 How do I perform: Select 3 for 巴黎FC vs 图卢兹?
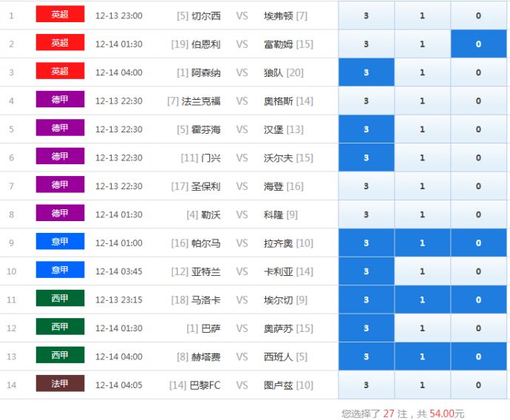(x=366, y=385)
